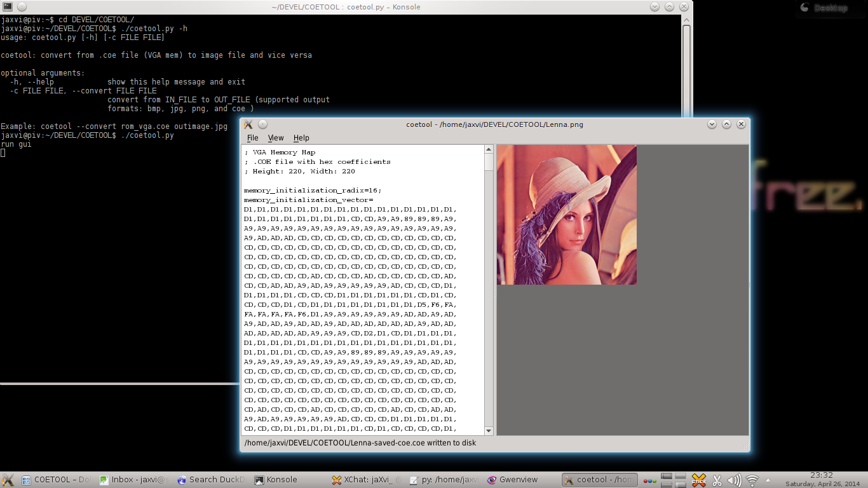Expand the hidden system tray icons arrow
The width and height of the screenshot is (868, 488).
(x=768, y=480)
